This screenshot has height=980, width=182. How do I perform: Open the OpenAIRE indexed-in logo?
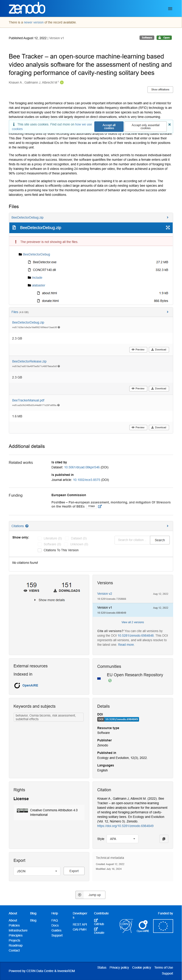(26, 685)
